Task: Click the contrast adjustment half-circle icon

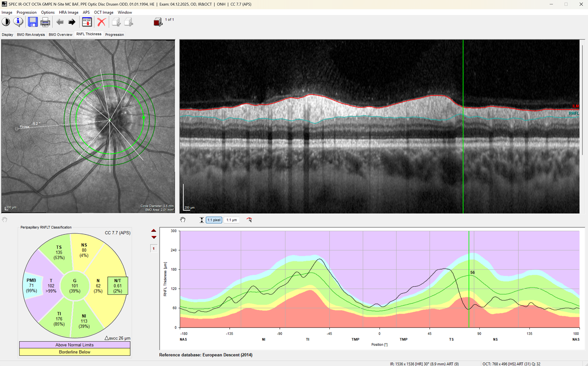Action: coord(6,22)
